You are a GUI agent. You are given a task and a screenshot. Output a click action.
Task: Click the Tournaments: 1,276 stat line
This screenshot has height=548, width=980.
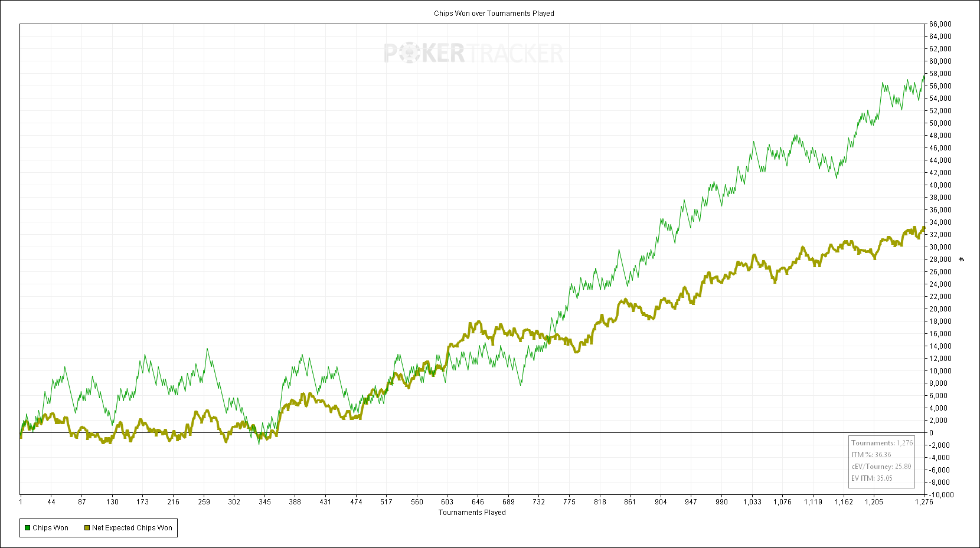click(881, 443)
